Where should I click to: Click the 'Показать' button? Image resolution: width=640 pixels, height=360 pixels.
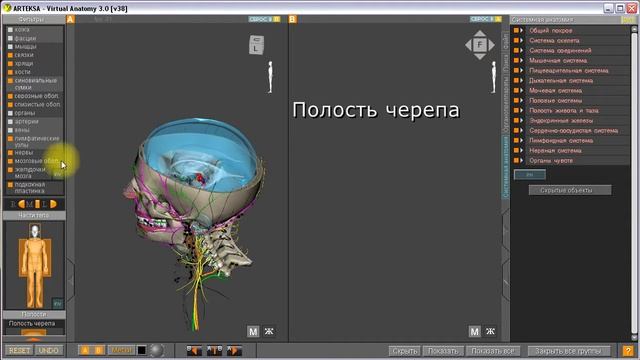point(443,351)
